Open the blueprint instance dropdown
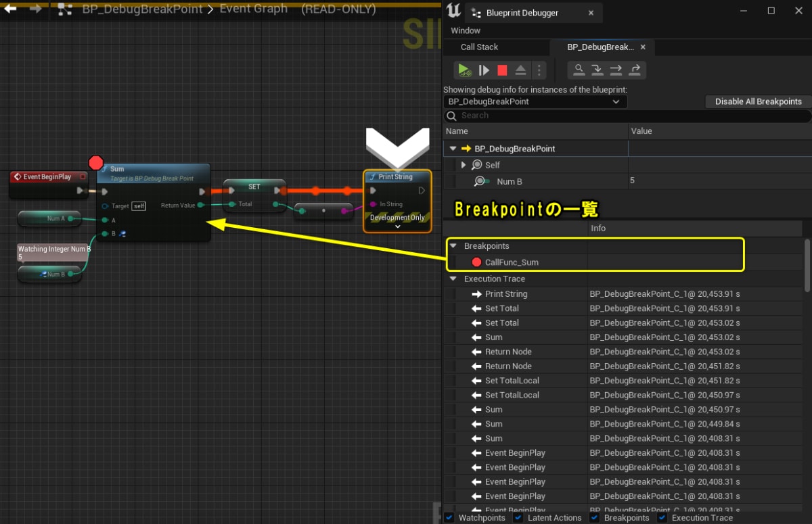Image resolution: width=812 pixels, height=524 pixels. tap(615, 101)
